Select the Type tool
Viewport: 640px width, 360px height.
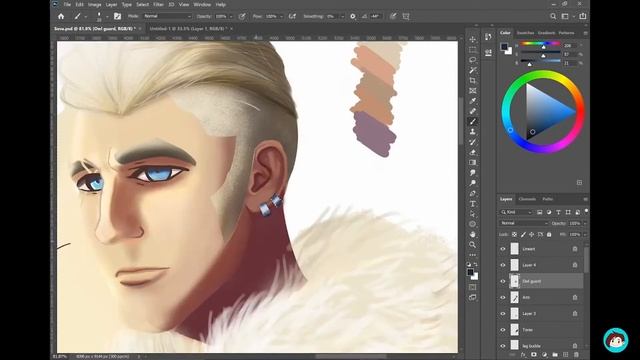click(473, 204)
